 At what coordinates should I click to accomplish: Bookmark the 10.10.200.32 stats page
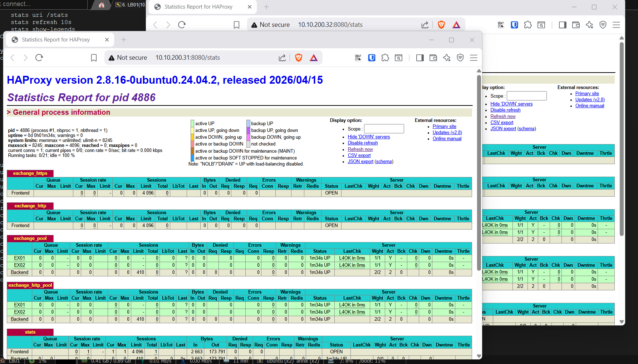click(x=236, y=25)
